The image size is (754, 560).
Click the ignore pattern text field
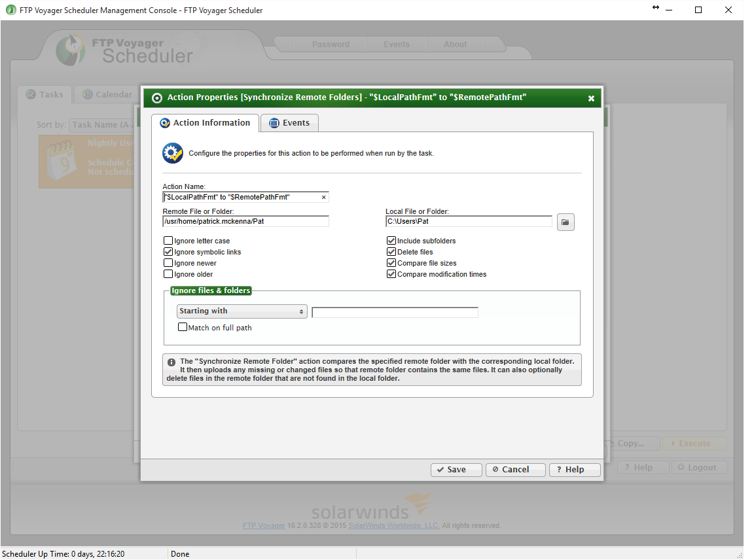point(395,313)
